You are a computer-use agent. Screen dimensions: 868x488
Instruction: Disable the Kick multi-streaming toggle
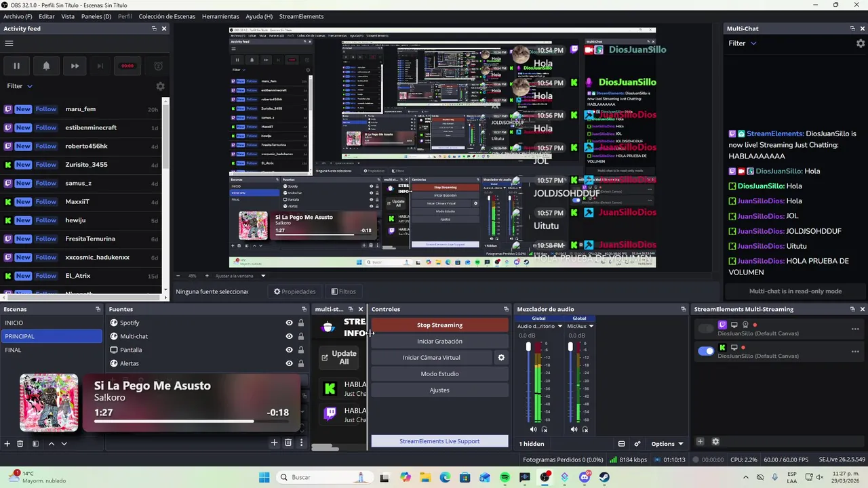click(706, 351)
